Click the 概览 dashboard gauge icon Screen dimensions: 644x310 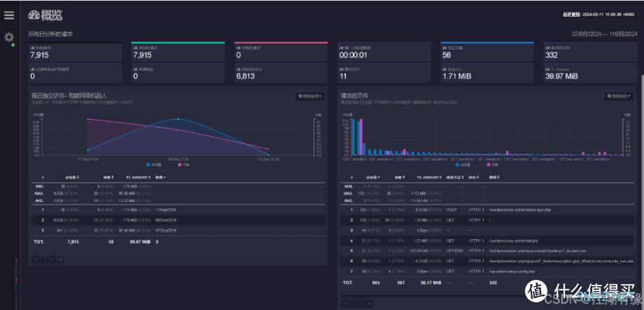[x=34, y=15]
